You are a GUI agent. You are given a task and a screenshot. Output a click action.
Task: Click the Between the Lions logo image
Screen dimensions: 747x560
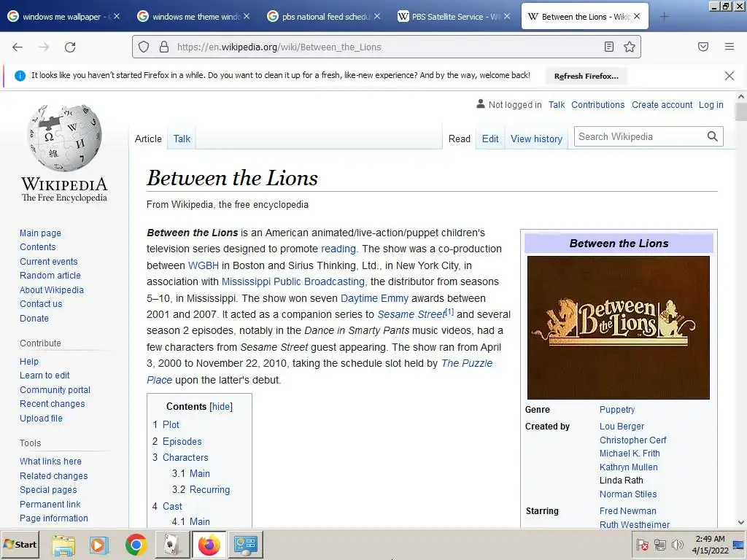pyautogui.click(x=619, y=327)
